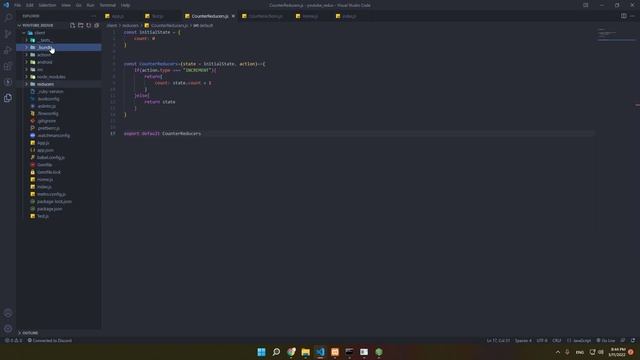Show hidden icons in the system tray
Screen dimensions: 640x360
tap(558, 352)
